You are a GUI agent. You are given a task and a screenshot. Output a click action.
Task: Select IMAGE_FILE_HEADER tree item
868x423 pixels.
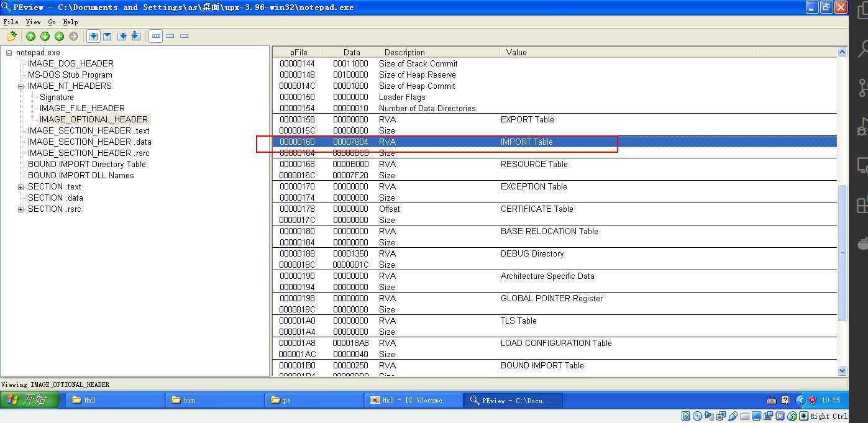[x=82, y=108]
